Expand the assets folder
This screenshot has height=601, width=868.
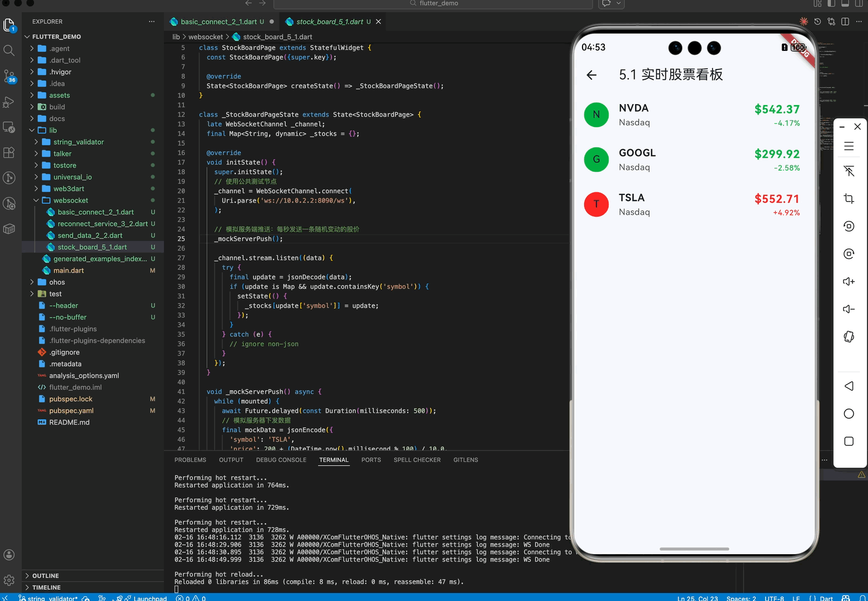32,95
